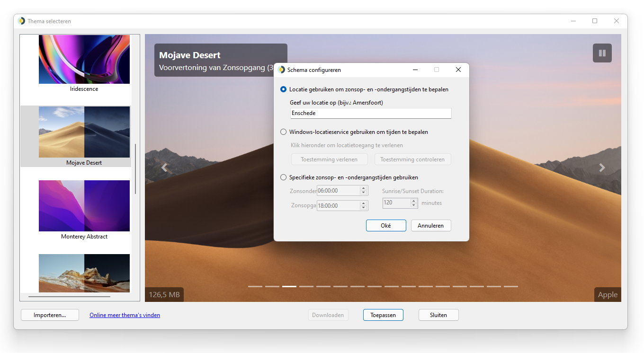
Task: Click the Iridescence theme name label
Action: 84,89
